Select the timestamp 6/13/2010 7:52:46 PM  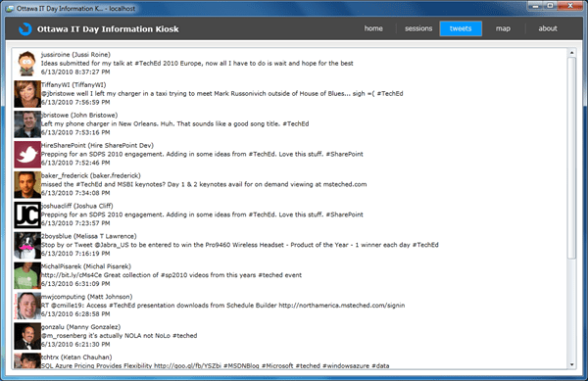click(x=75, y=163)
